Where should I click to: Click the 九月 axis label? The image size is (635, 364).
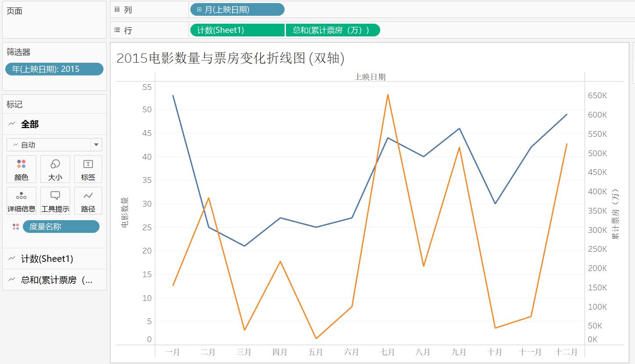pos(459,352)
